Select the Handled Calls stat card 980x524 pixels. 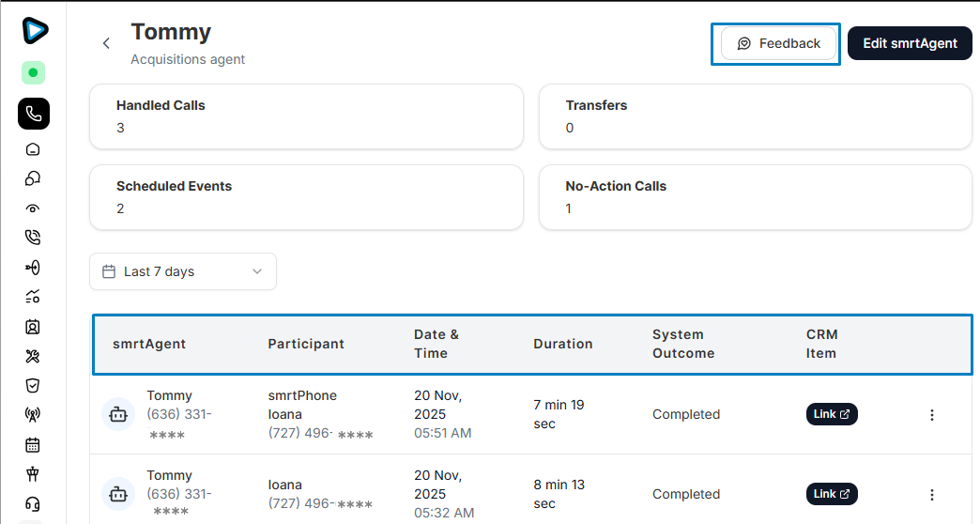pos(306,116)
